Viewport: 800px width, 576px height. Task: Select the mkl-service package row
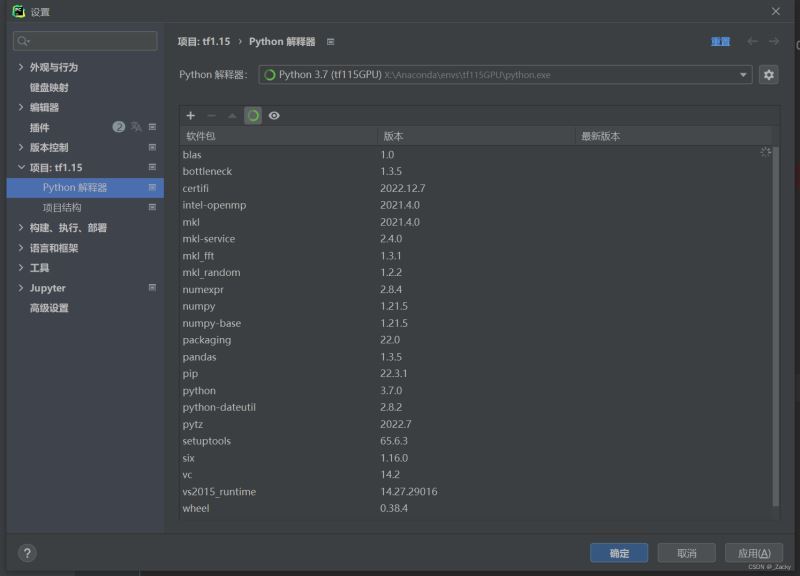click(x=476, y=239)
